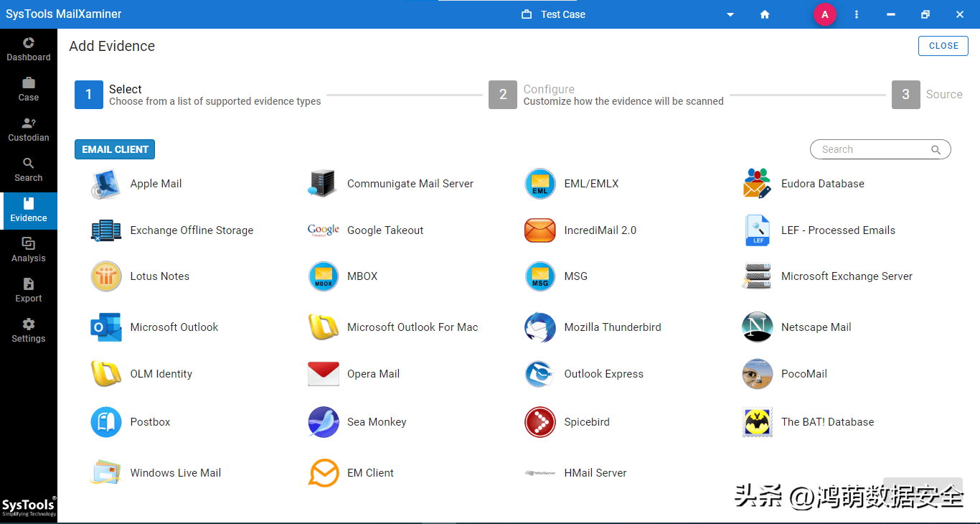The image size is (980, 524).
Task: Go to Case in sidebar
Action: (29, 90)
